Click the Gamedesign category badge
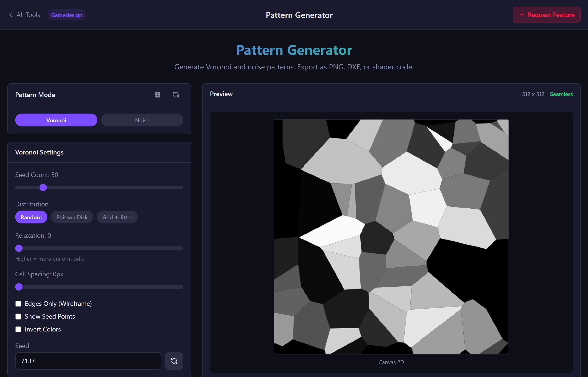 [x=66, y=15]
